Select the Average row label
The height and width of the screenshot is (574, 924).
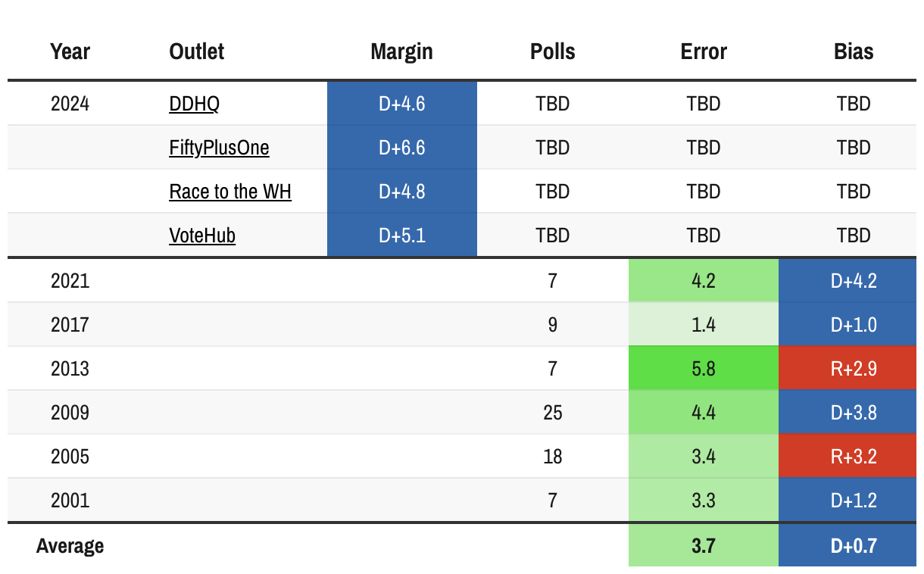point(70,545)
